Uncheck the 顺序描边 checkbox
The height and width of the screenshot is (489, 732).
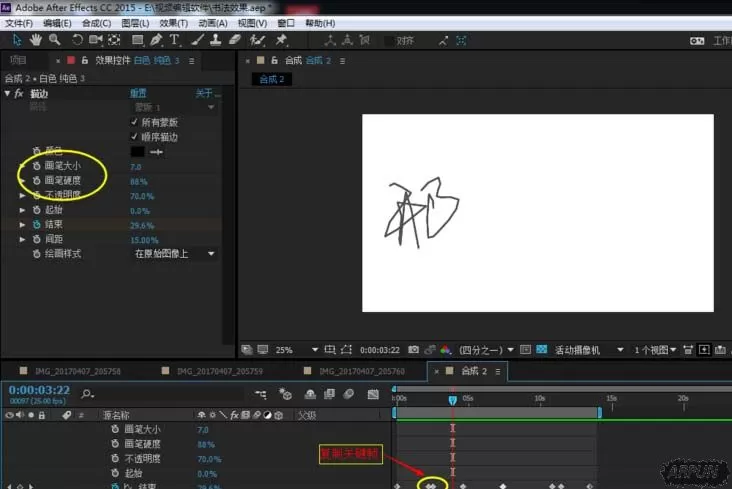134,137
